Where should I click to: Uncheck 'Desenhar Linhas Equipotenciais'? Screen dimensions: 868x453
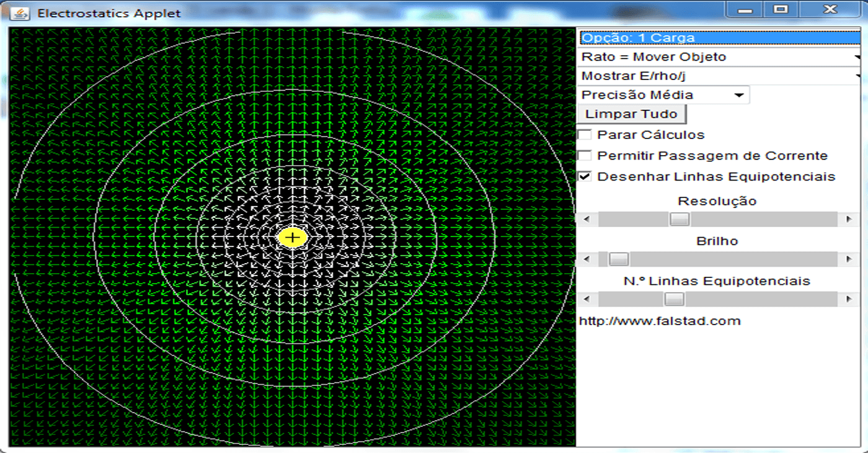tap(584, 176)
